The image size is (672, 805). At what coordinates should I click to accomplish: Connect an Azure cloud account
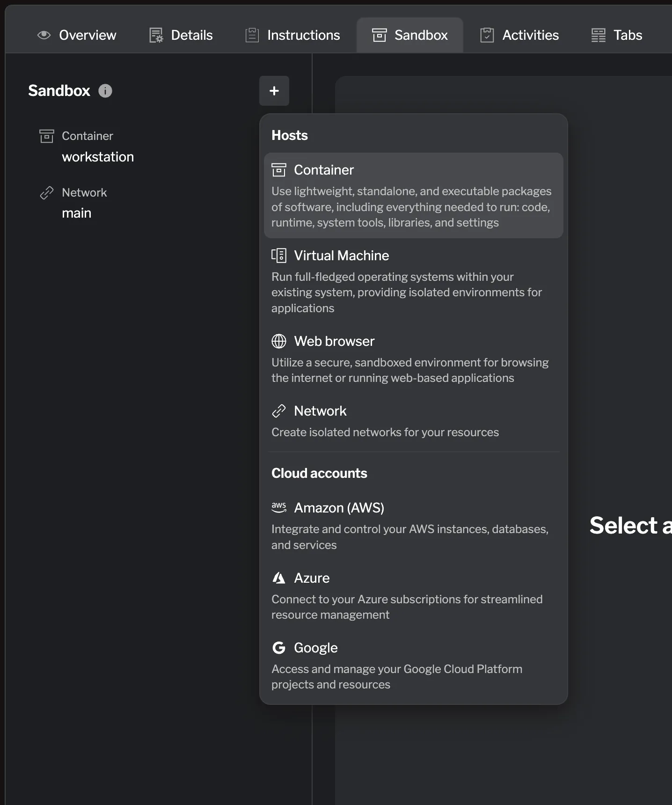point(413,596)
